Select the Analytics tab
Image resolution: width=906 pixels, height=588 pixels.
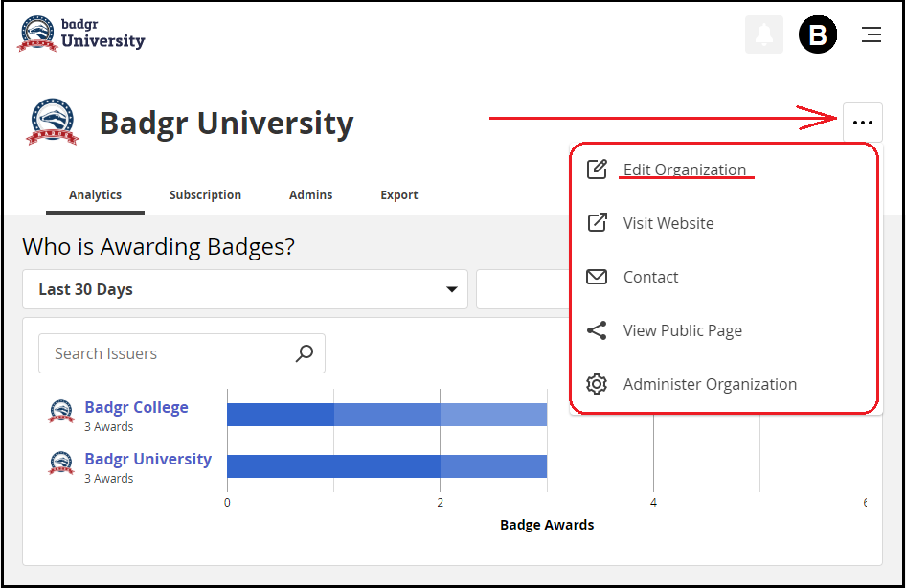(95, 194)
